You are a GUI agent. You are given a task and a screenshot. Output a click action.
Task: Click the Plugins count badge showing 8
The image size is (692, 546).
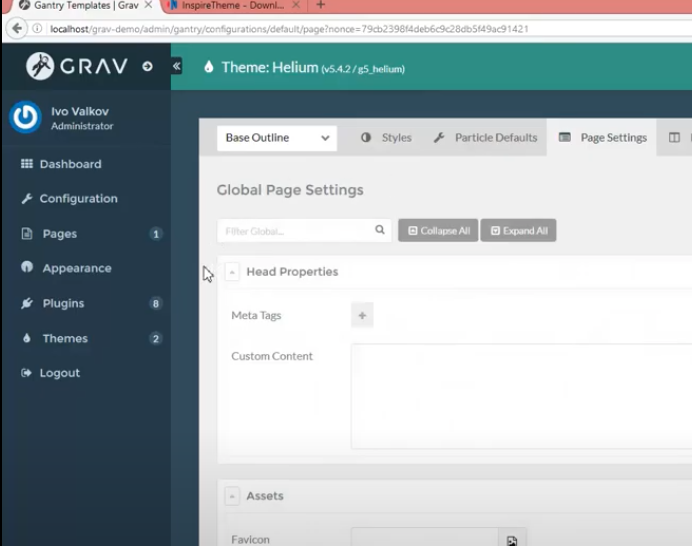pyautogui.click(x=155, y=304)
